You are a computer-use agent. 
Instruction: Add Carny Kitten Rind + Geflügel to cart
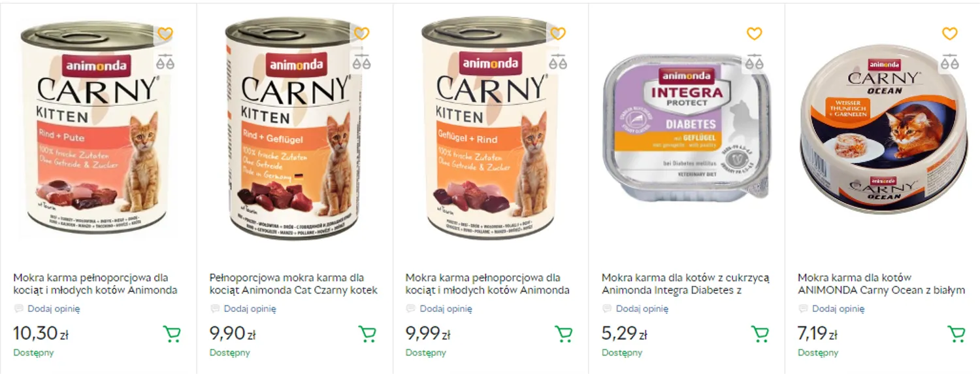click(x=368, y=334)
